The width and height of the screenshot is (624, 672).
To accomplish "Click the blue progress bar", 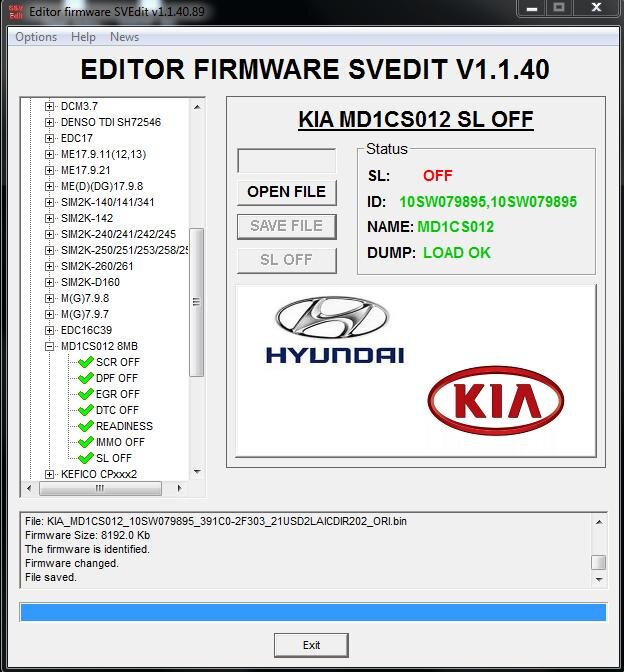I will click(313, 612).
